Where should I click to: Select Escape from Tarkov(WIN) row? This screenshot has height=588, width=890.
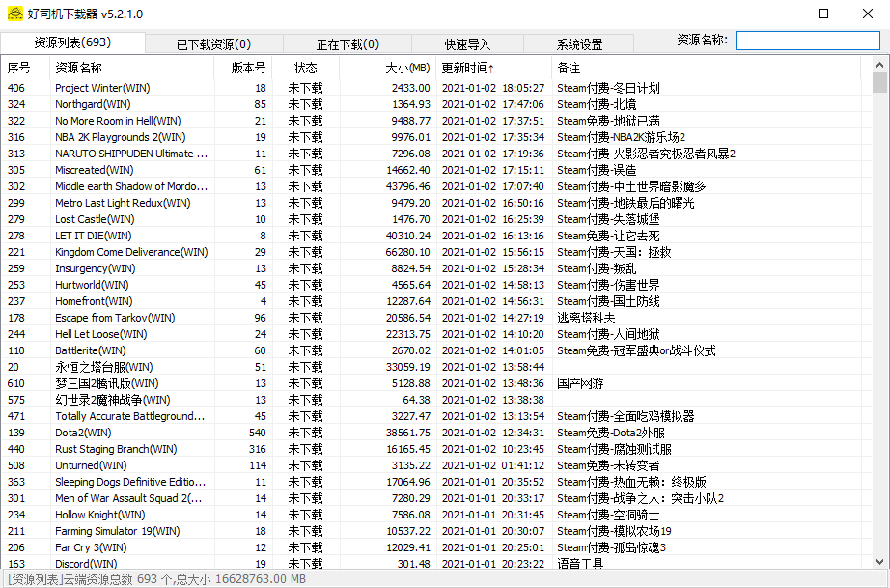[436, 318]
